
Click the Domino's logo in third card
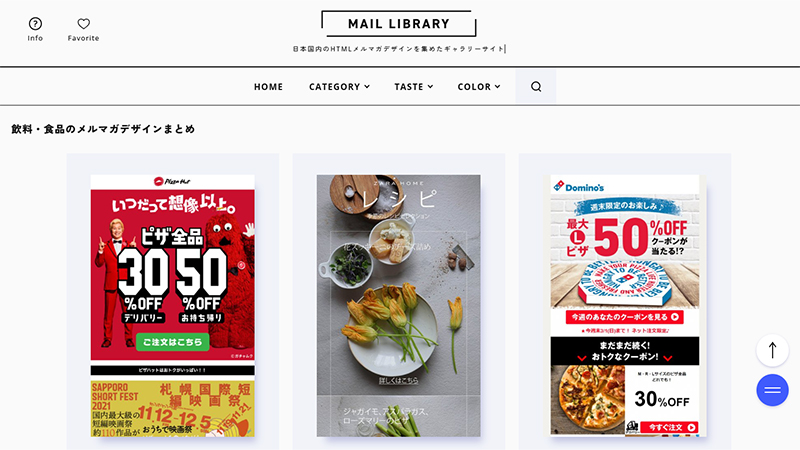579,187
